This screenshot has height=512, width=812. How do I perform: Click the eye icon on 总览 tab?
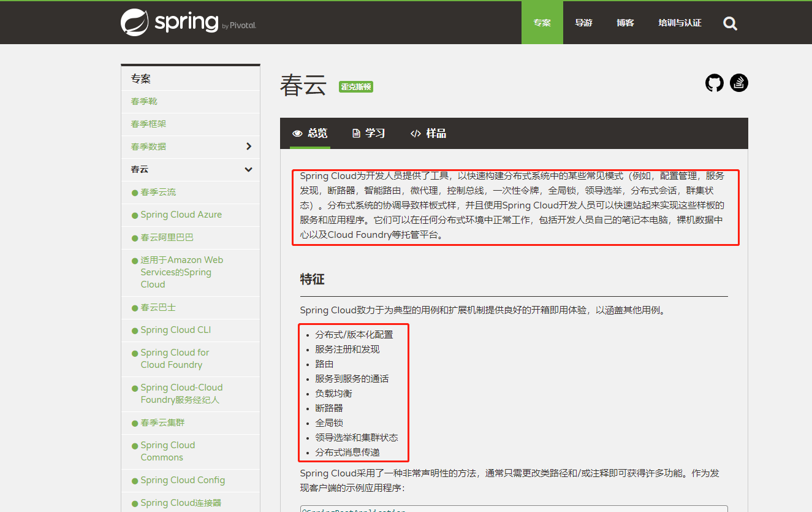(297, 133)
